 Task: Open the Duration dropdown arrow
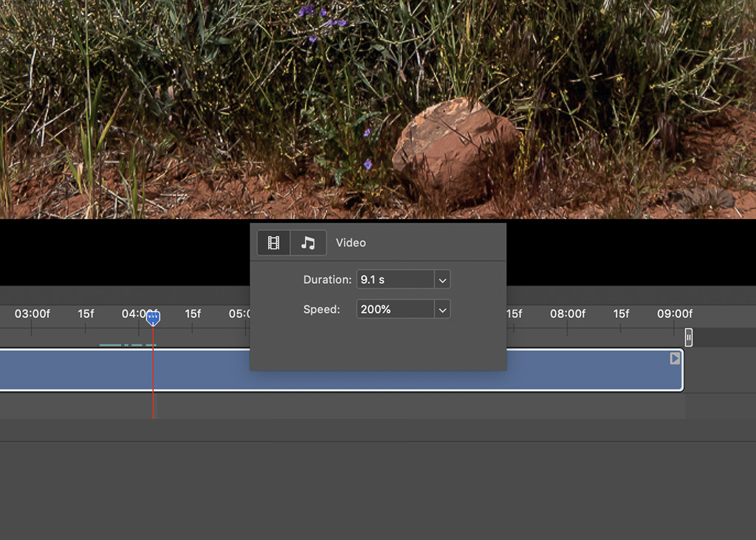pyautogui.click(x=442, y=280)
